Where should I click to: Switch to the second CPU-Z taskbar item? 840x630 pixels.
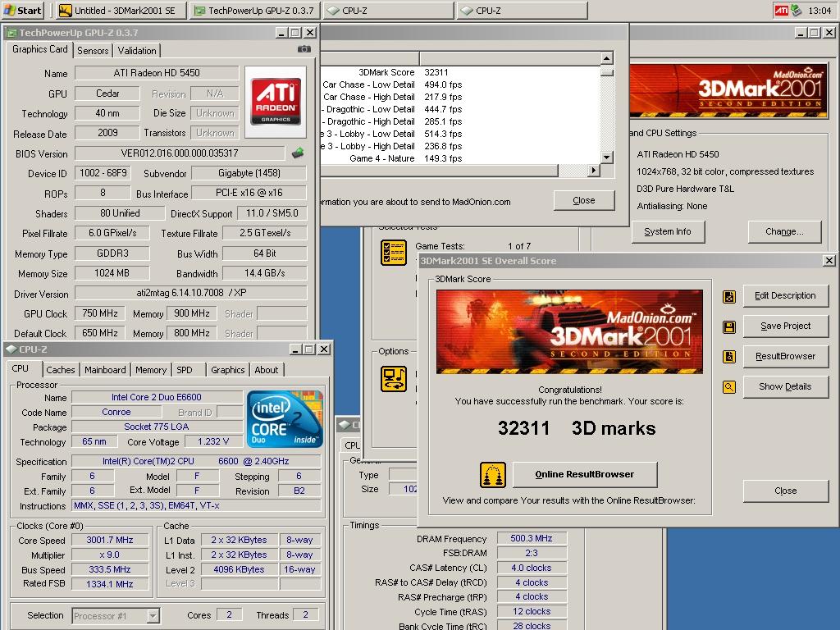click(522, 10)
